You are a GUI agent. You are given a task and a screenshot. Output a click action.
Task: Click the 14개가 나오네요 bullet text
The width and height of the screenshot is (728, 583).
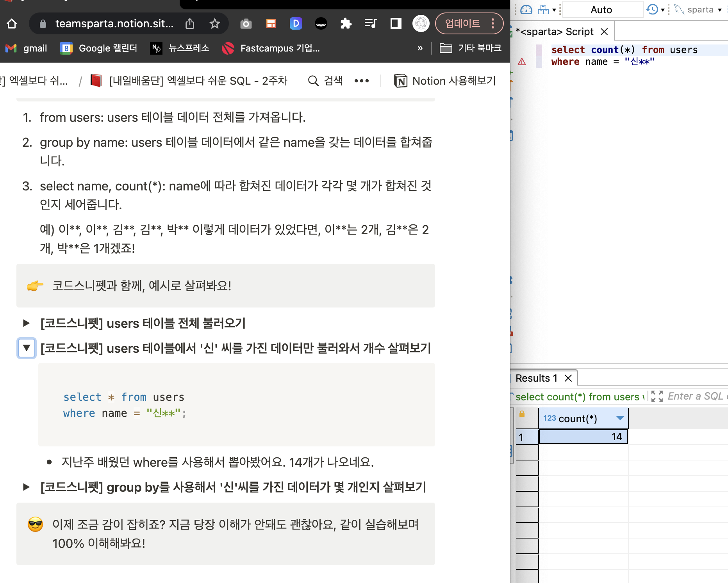pyautogui.click(x=218, y=462)
